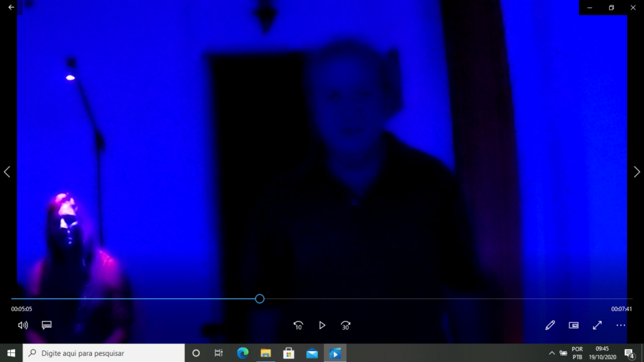Close the video player window
This screenshot has width=644, height=362.
(x=633, y=8)
